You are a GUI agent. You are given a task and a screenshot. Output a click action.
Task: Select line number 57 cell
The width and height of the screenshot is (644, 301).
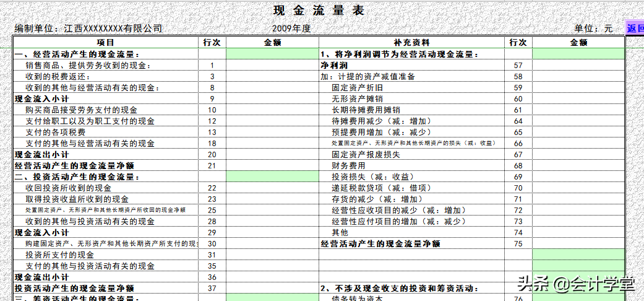coord(518,66)
